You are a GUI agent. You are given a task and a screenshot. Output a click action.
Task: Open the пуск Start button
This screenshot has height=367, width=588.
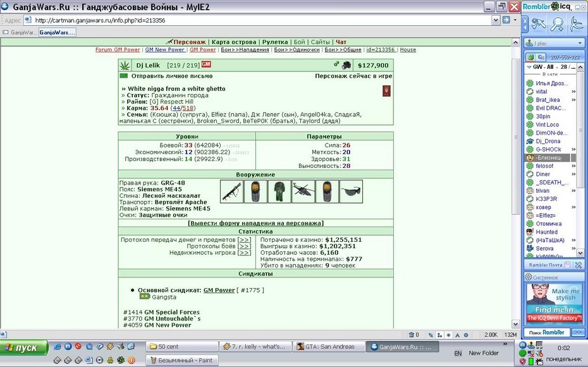24,347
